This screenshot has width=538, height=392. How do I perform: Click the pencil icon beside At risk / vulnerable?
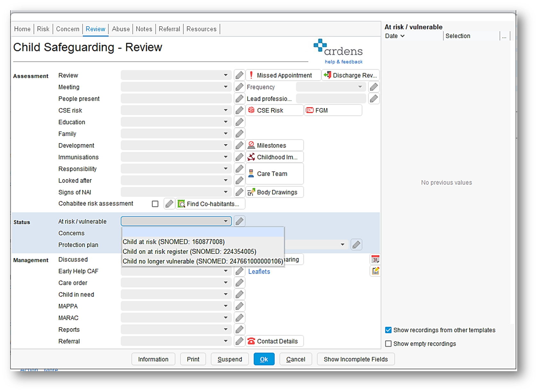239,221
